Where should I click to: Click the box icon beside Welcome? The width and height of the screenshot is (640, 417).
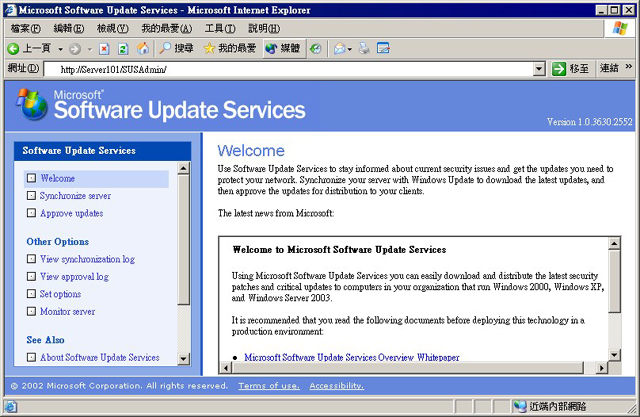click(x=31, y=178)
